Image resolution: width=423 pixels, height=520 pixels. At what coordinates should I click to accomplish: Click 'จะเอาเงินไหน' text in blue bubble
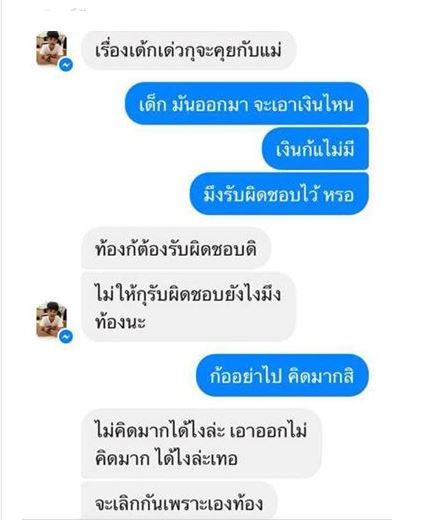(304, 104)
